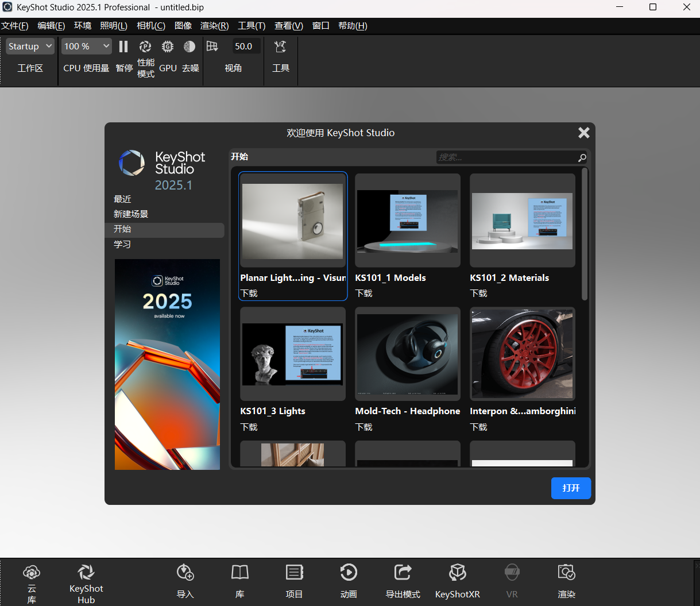Image resolution: width=700 pixels, height=606 pixels.
Task: Toggle the Pause (暂停) render button
Action: pos(123,47)
